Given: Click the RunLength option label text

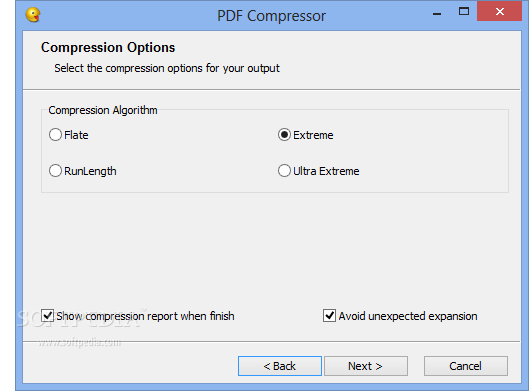Looking at the screenshot, I should pos(90,171).
